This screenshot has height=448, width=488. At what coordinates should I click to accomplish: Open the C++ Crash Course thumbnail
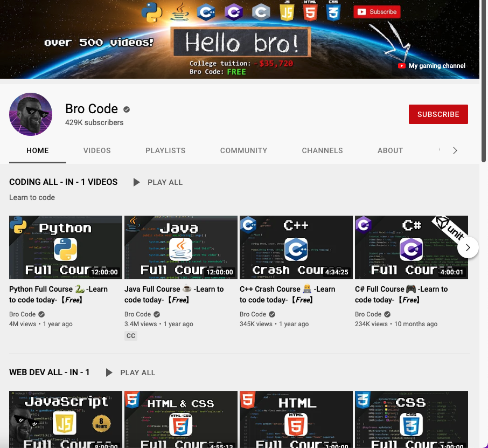[x=296, y=247]
